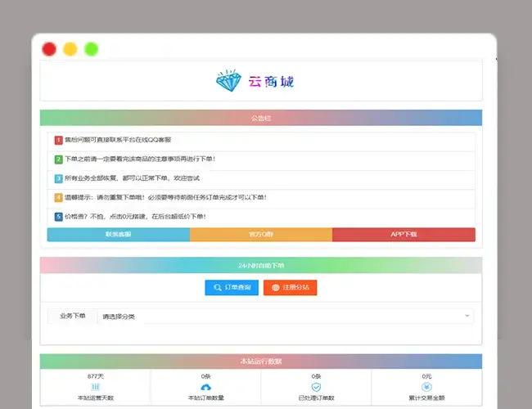Click the blue 订单查询 button
Screen dimensions: 532x409
coord(232,288)
